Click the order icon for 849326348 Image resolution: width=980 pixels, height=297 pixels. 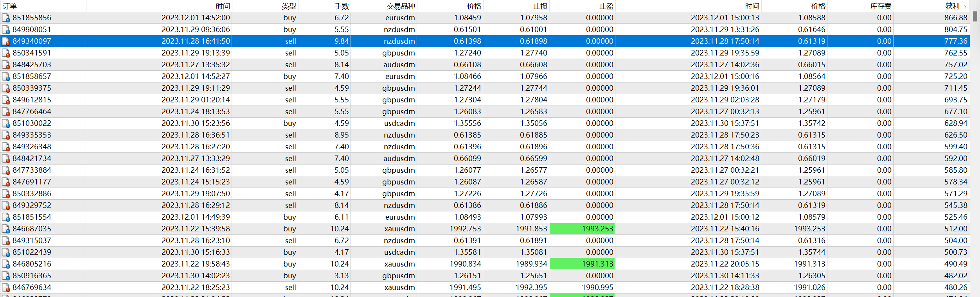(6, 147)
